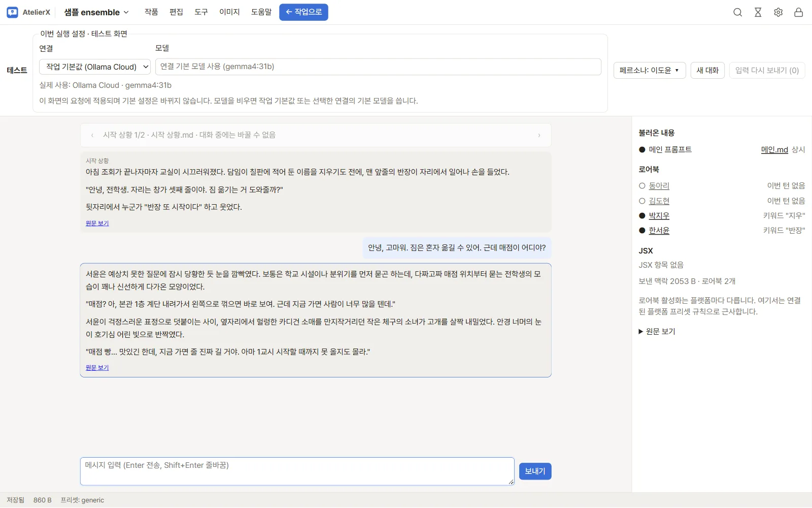This screenshot has width=812, height=508.
Task: Click the 불러온 내용 heading
Action: [x=657, y=133]
